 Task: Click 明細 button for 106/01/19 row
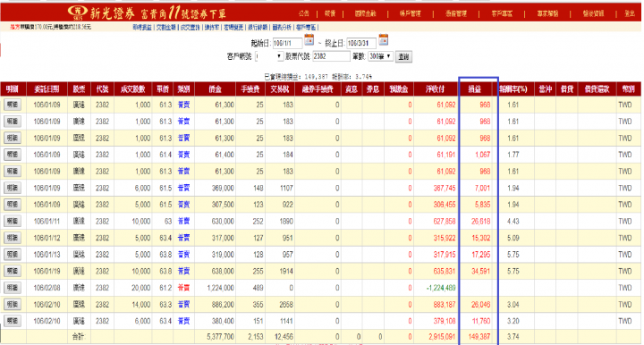point(13,271)
